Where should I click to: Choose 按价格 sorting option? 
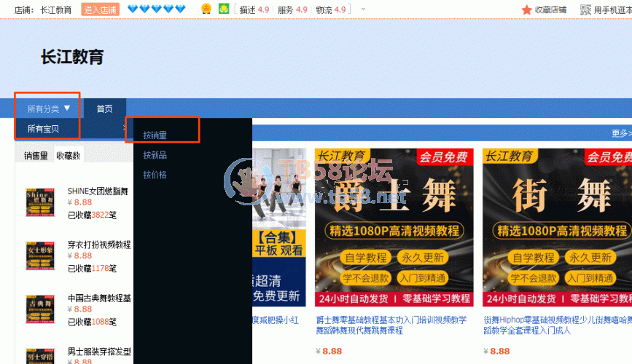click(155, 175)
